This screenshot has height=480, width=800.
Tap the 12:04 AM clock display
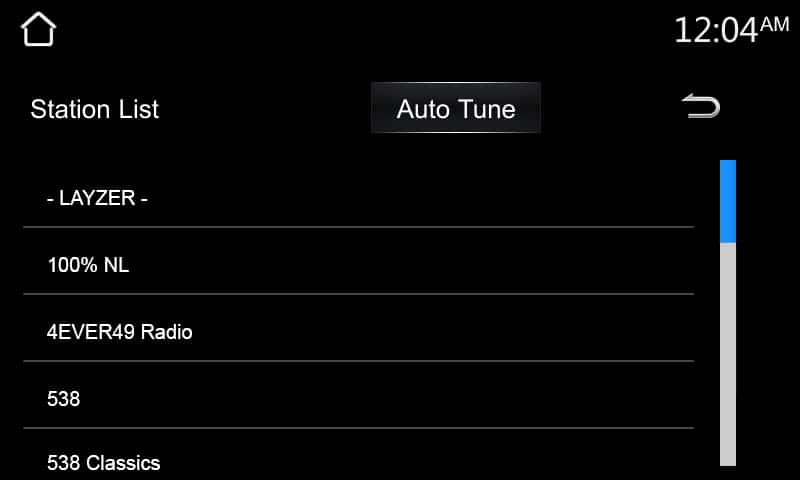coord(731,30)
